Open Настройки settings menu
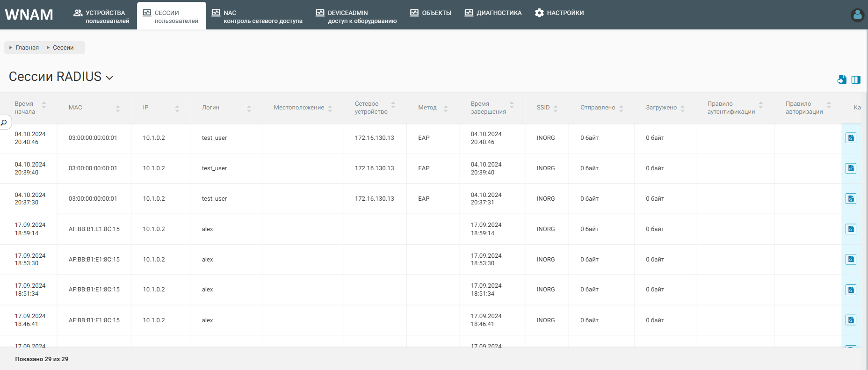 coord(559,13)
